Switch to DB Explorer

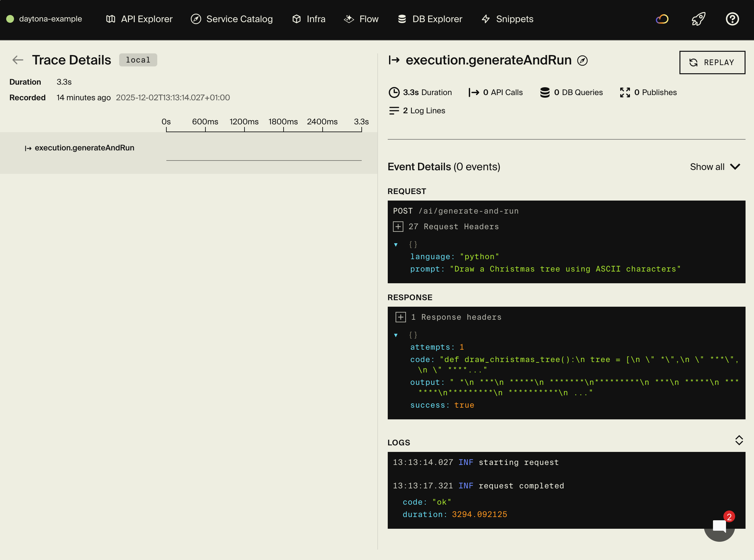pyautogui.click(x=430, y=19)
